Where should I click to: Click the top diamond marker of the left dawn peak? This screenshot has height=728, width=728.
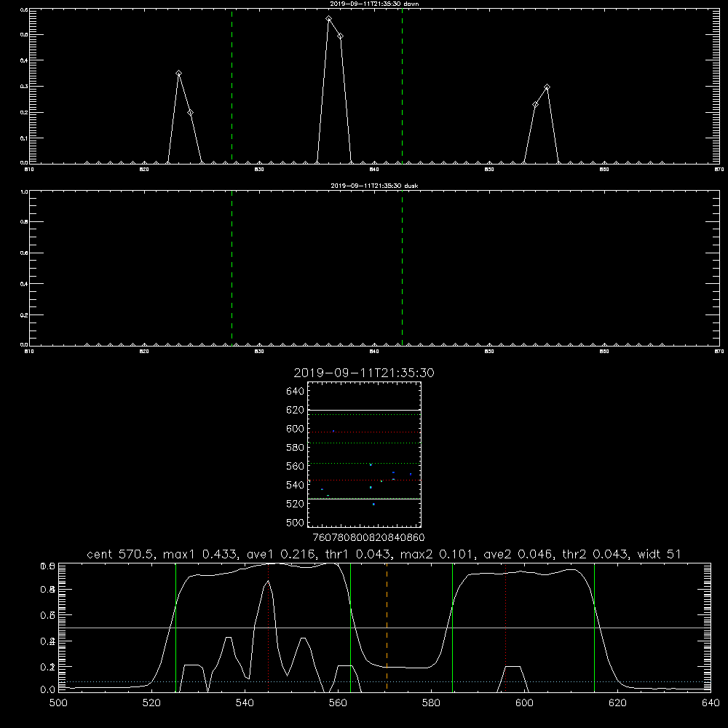(179, 74)
